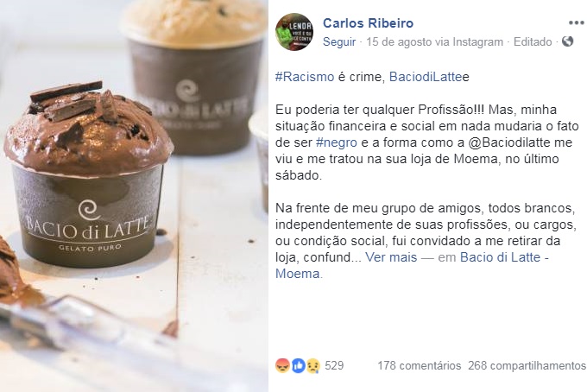Click the globe public privacy icon
The image size is (587, 392).
pyautogui.click(x=567, y=41)
